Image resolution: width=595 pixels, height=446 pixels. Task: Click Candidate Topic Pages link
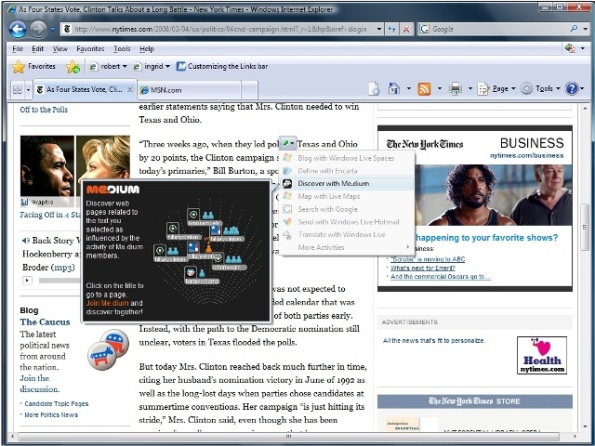pyautogui.click(x=56, y=403)
